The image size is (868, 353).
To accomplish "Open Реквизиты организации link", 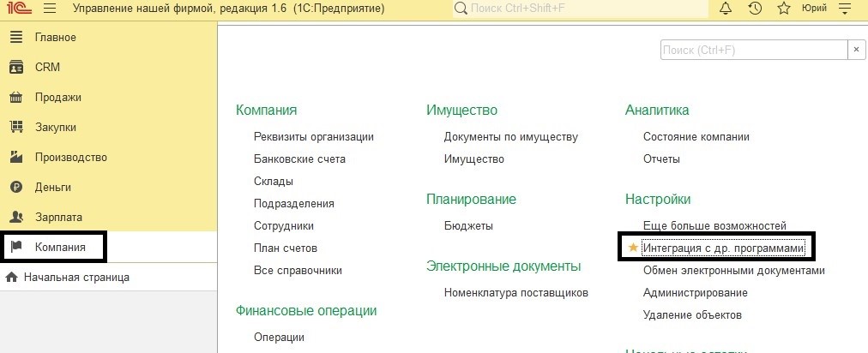I will pyautogui.click(x=313, y=136).
